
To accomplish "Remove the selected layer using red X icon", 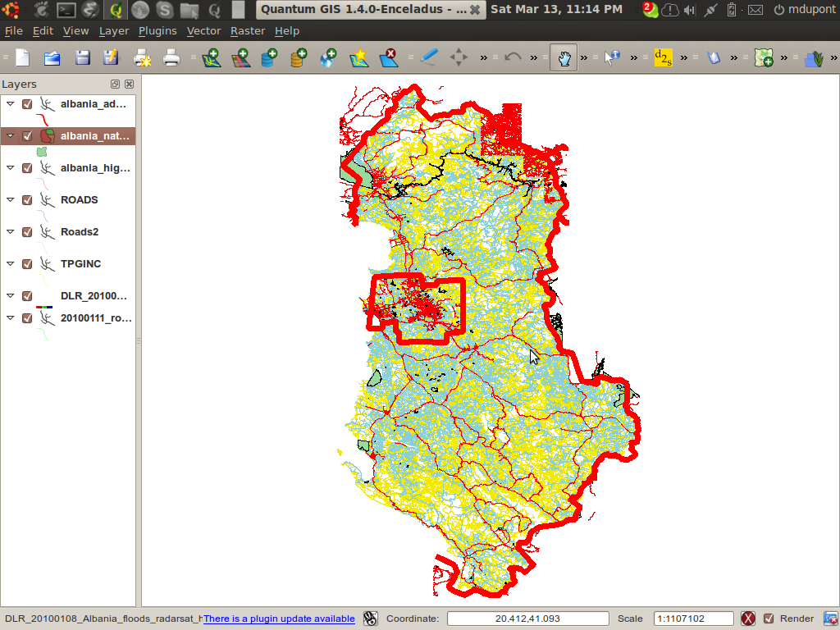I will click(389, 57).
